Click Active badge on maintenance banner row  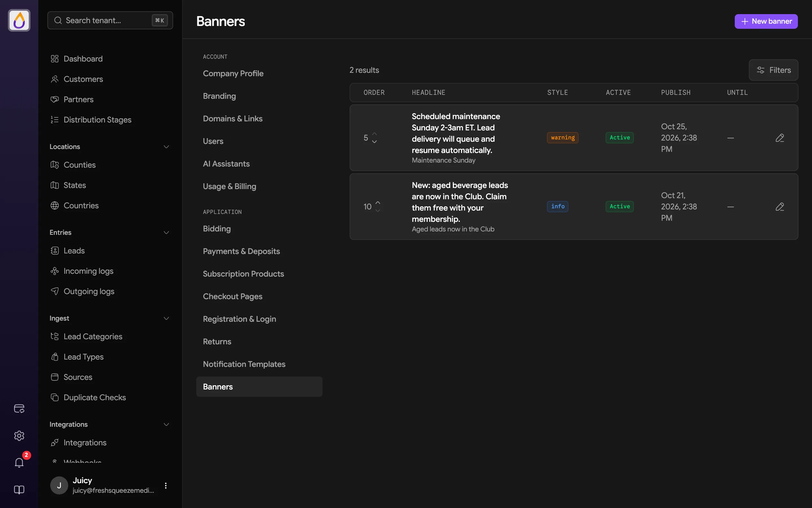point(619,138)
